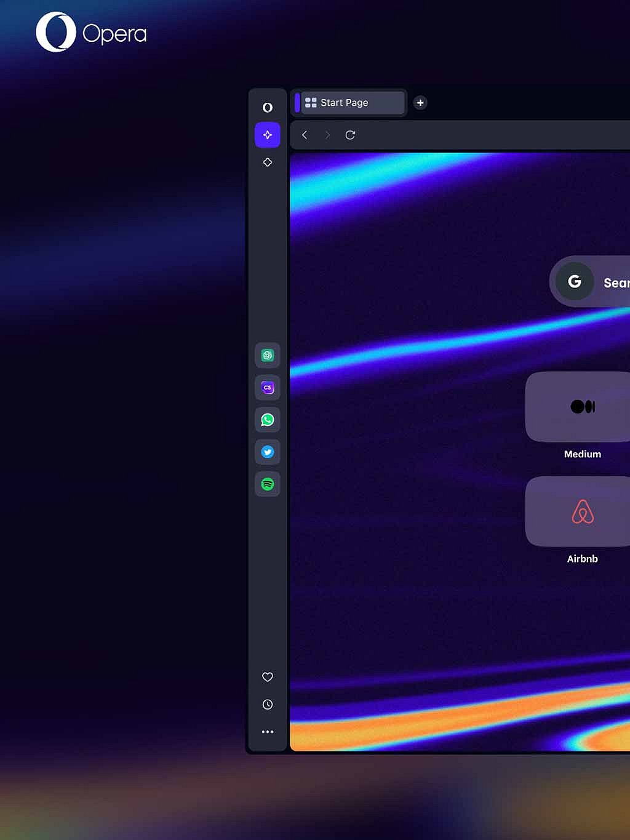Click the Google logo in the search bar
This screenshot has width=630, height=840.
pyautogui.click(x=574, y=282)
